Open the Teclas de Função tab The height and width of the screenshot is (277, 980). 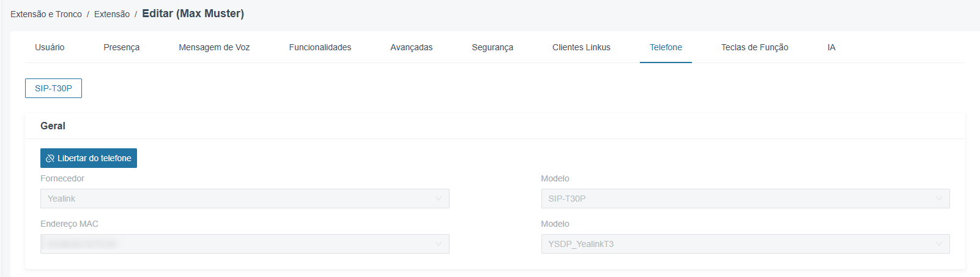pos(754,47)
